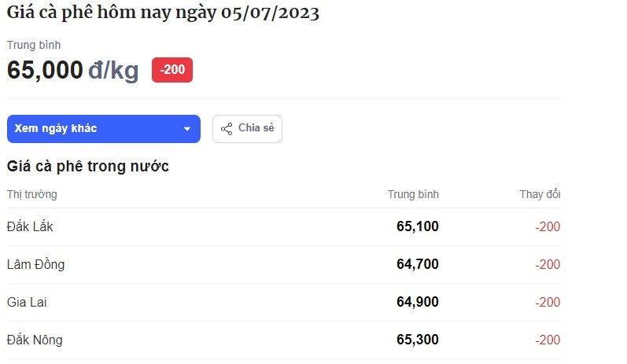Click the 65,000 đ/kg average price
This screenshot has height=364, width=627.
tap(73, 70)
